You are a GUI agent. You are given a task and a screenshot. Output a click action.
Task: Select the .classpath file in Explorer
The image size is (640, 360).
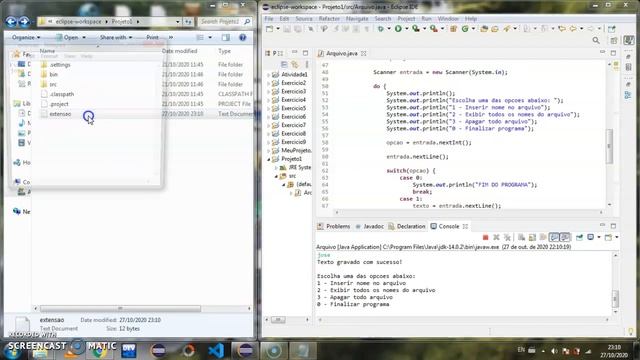(62, 94)
